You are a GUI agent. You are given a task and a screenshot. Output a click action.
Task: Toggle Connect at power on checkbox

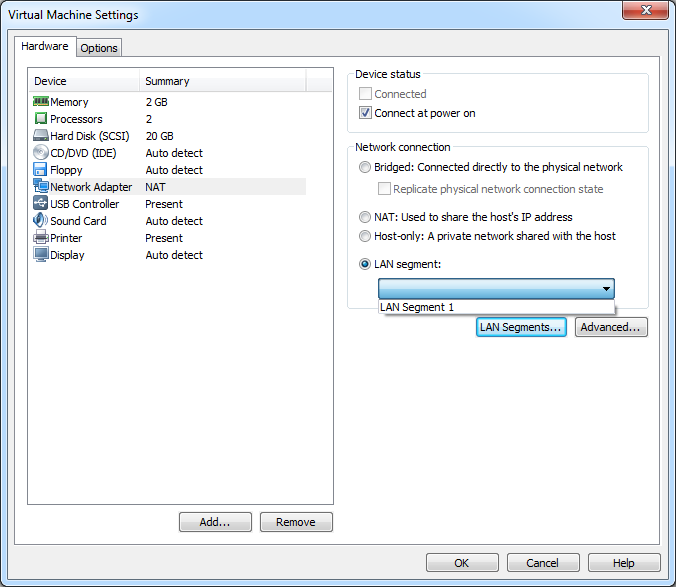(365, 113)
